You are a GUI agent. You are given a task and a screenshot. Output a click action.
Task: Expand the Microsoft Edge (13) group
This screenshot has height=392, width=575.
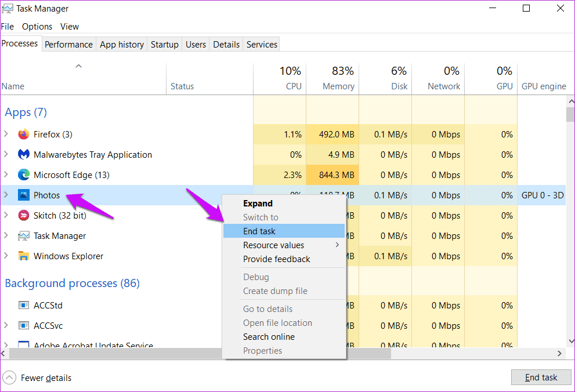pyautogui.click(x=6, y=175)
